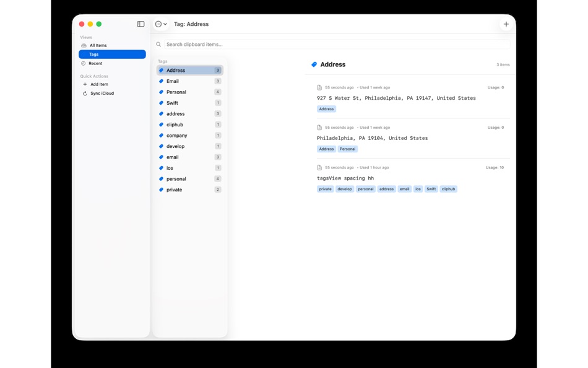Click the tag icon beside the Swift tag
588x368 pixels.
160,103
